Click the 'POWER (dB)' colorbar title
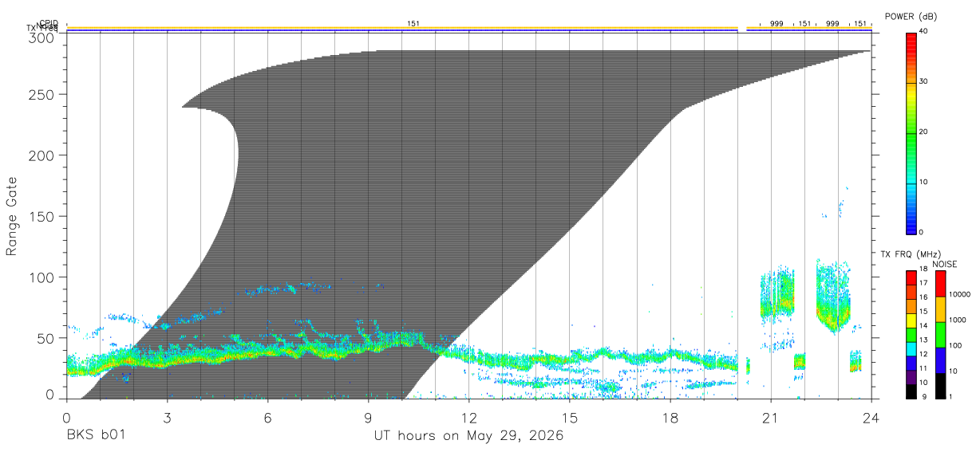Viewport: 980px width, 452px height. tap(911, 17)
